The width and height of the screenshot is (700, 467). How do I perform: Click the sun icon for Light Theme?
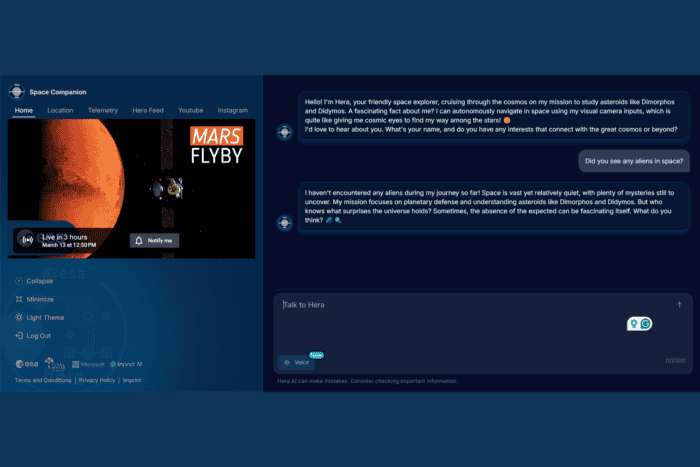pos(19,317)
